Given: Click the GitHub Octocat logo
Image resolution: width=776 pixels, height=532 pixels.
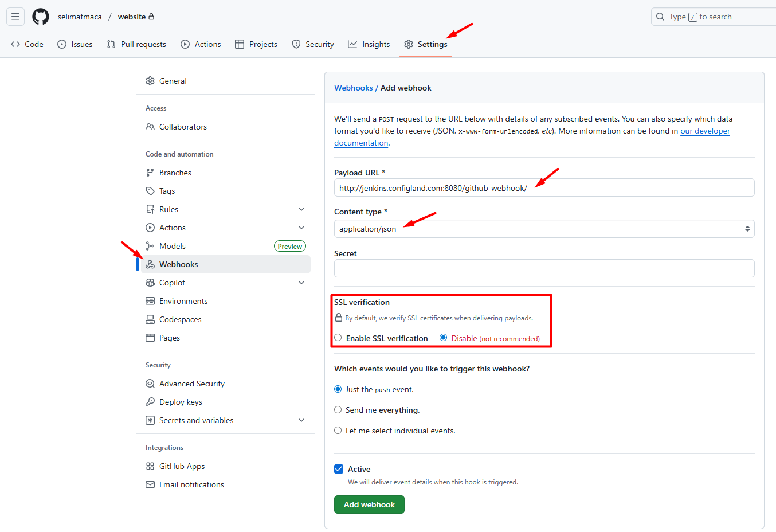Looking at the screenshot, I should (x=41, y=17).
